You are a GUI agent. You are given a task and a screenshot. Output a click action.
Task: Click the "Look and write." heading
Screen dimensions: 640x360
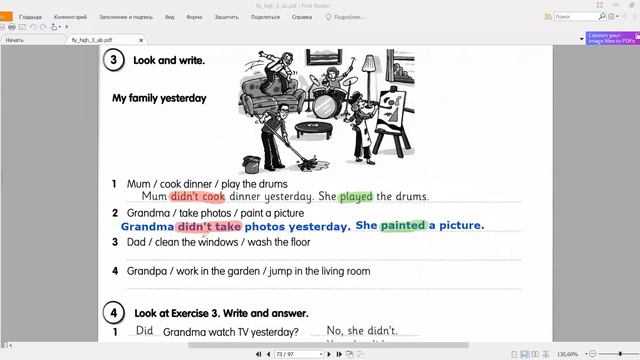(x=169, y=60)
